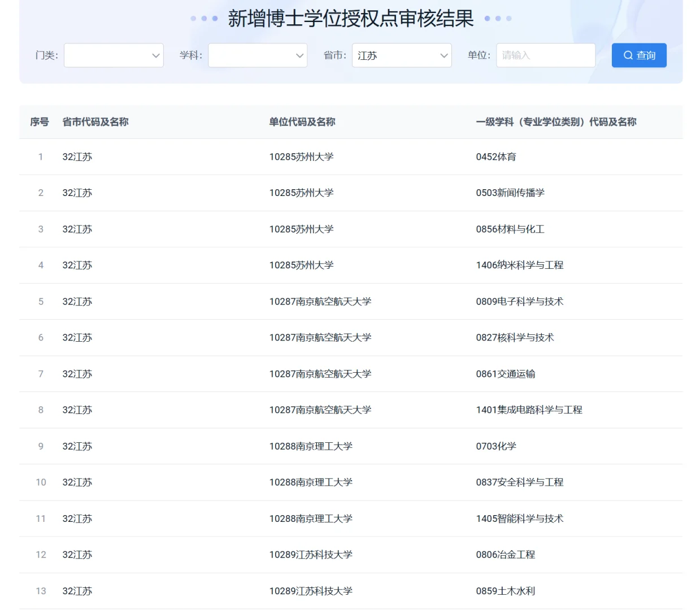Image resolution: width=700 pixels, height=610 pixels.
Task: Click the 查询 search button
Action: click(x=639, y=55)
